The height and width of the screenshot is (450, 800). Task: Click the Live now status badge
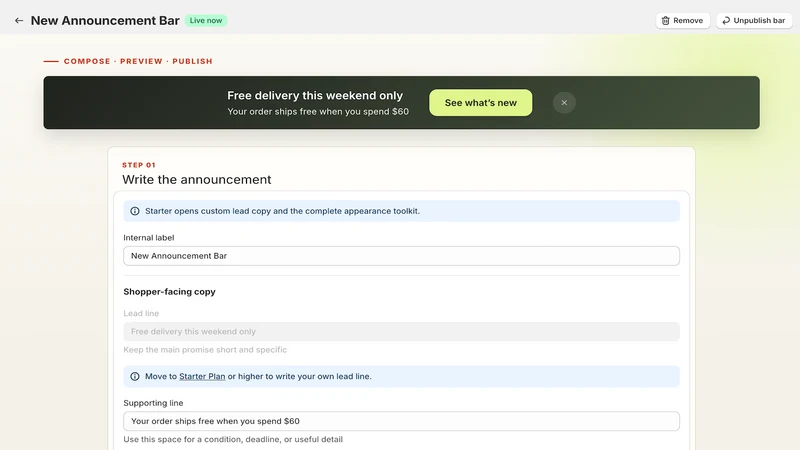206,20
